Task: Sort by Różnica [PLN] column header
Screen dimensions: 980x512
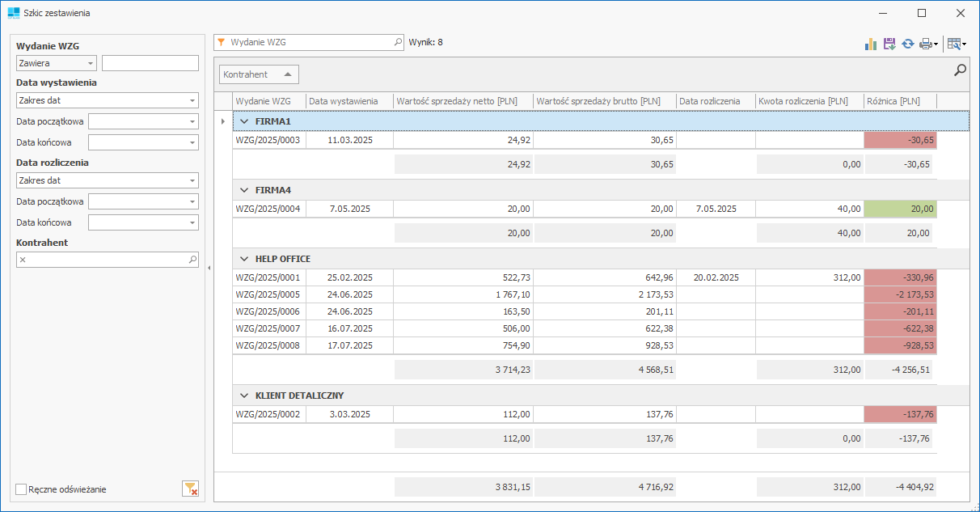Action: point(900,101)
